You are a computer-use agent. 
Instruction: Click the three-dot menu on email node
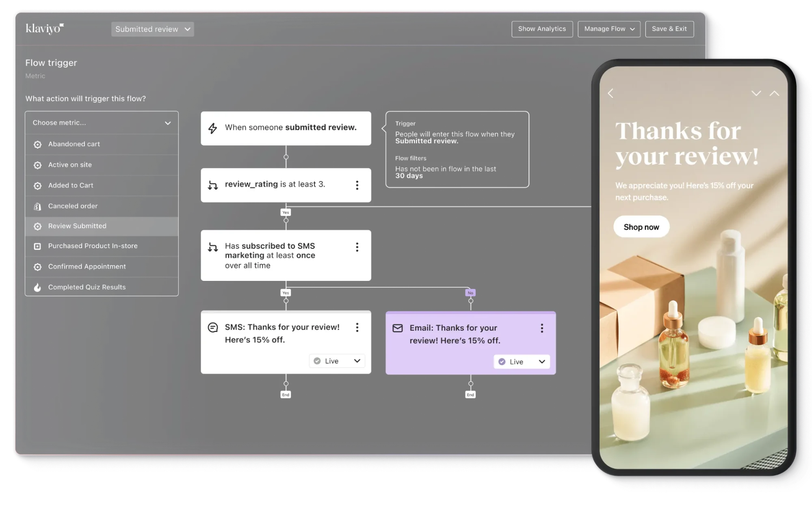(540, 328)
